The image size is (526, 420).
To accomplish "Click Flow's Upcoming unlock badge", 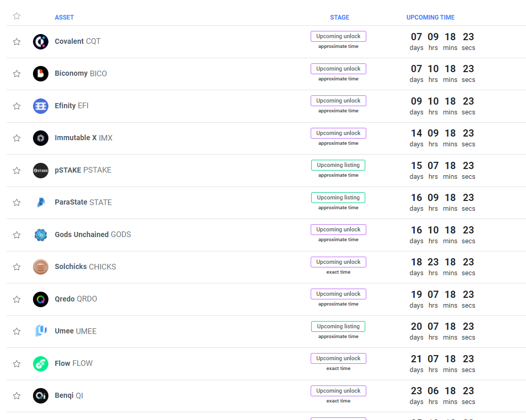I will (338, 358).
